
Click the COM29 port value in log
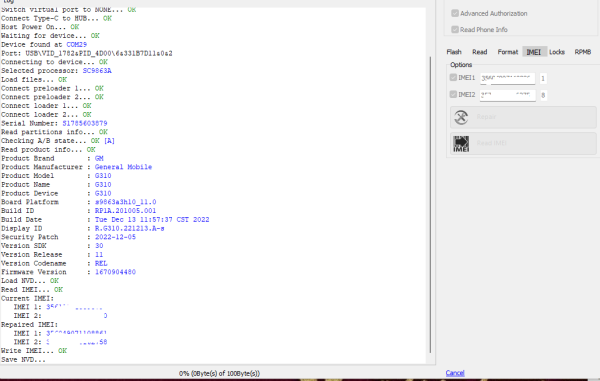coord(77,44)
